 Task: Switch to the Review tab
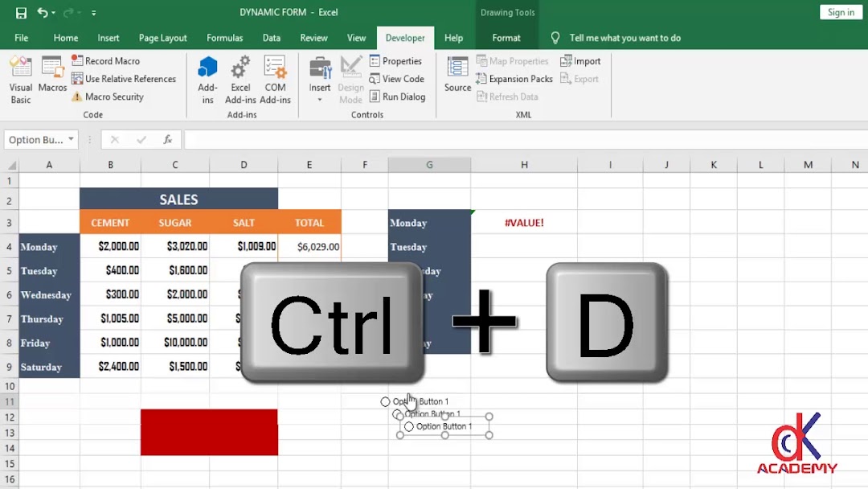click(x=314, y=38)
